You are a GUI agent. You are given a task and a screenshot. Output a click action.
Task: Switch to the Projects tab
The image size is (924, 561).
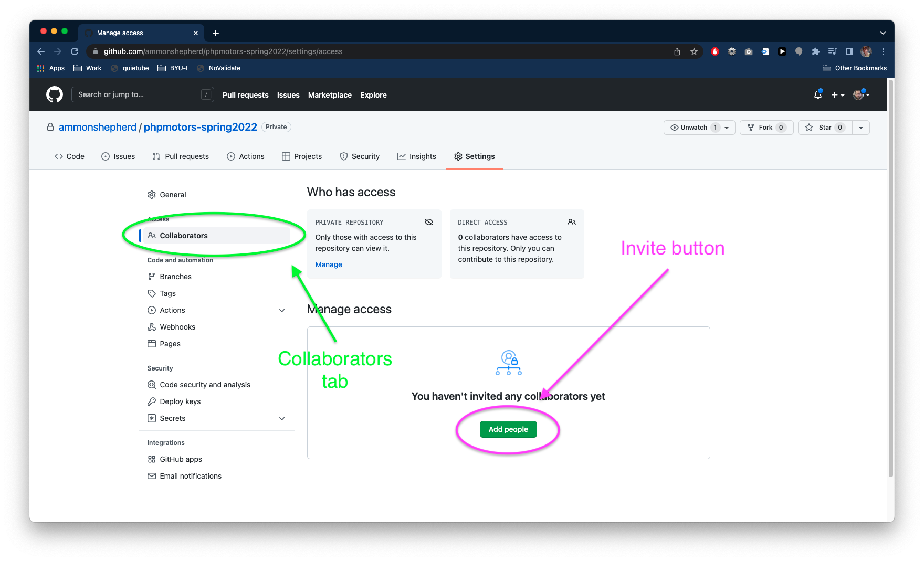click(x=302, y=156)
